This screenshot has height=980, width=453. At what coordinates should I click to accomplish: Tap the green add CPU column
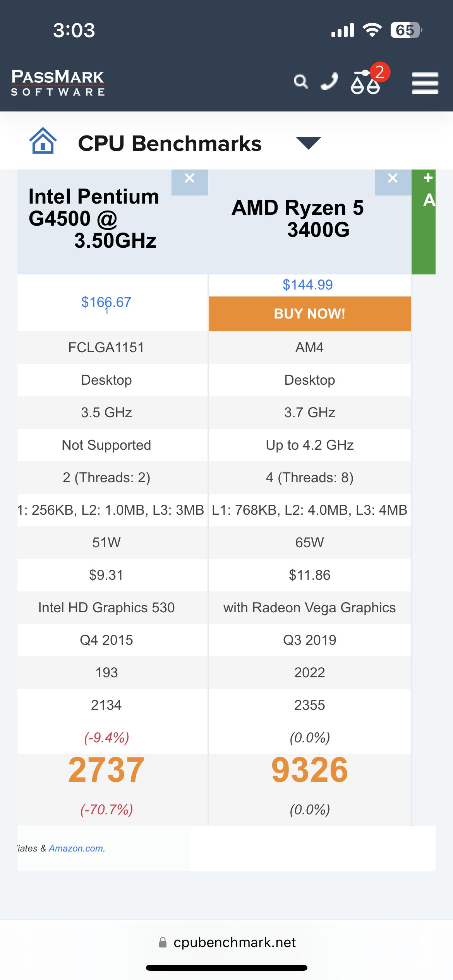click(x=424, y=222)
